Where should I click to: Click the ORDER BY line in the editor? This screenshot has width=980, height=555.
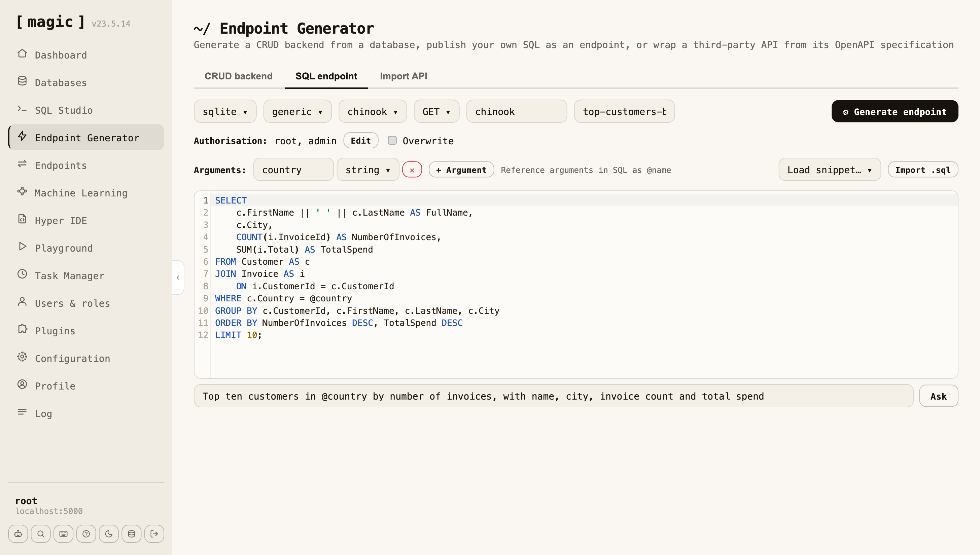point(584,323)
